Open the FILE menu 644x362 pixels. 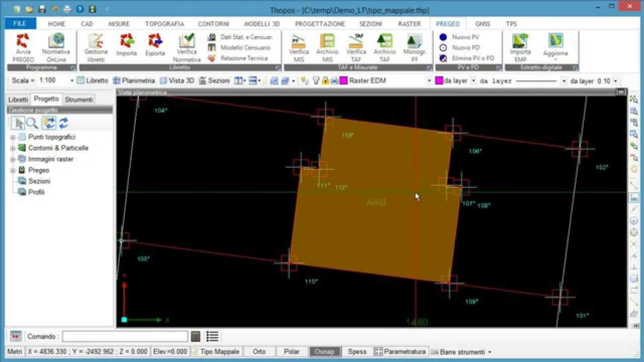tap(20, 24)
